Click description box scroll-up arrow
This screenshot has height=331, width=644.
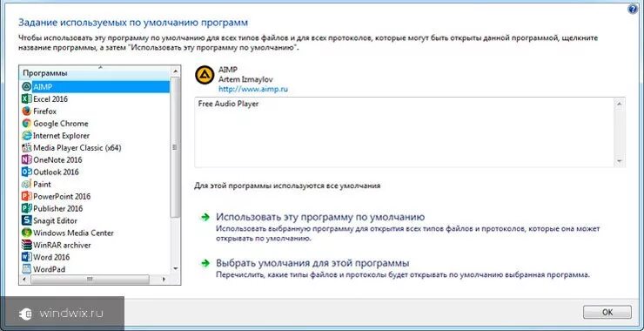[620, 104]
